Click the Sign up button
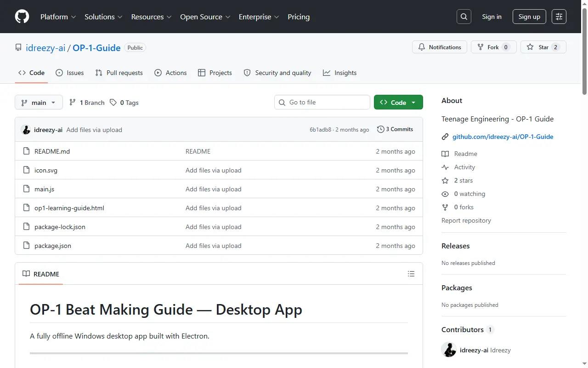The height and width of the screenshot is (368, 588). [x=529, y=17]
